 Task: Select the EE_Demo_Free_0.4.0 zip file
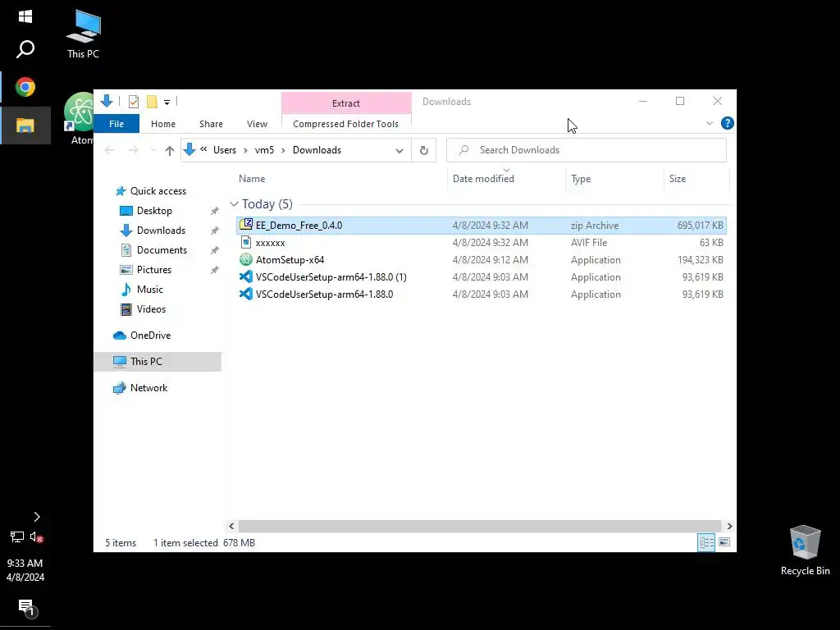click(481, 226)
